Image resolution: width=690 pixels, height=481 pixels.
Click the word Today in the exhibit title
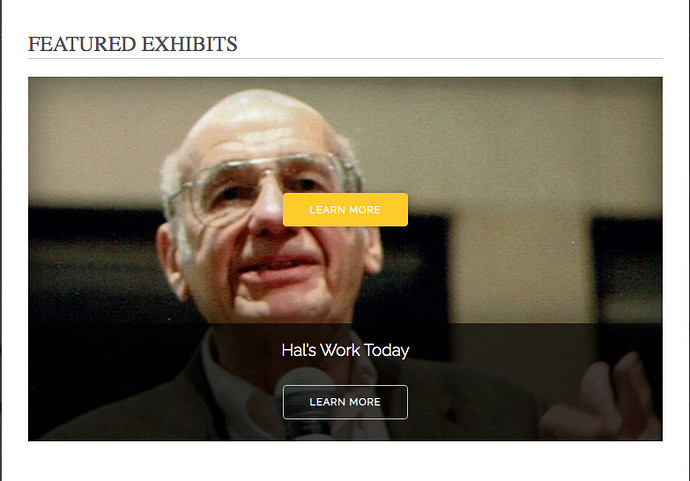pyautogui.click(x=387, y=350)
